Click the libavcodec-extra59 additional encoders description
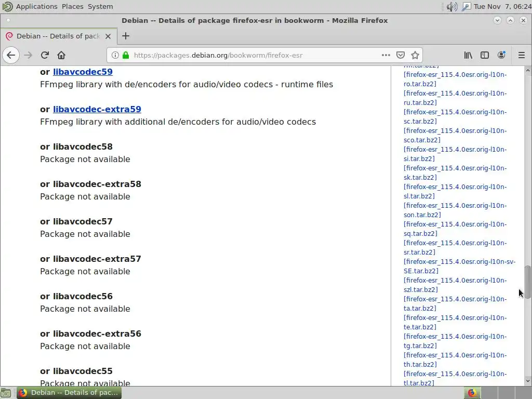 click(x=178, y=122)
